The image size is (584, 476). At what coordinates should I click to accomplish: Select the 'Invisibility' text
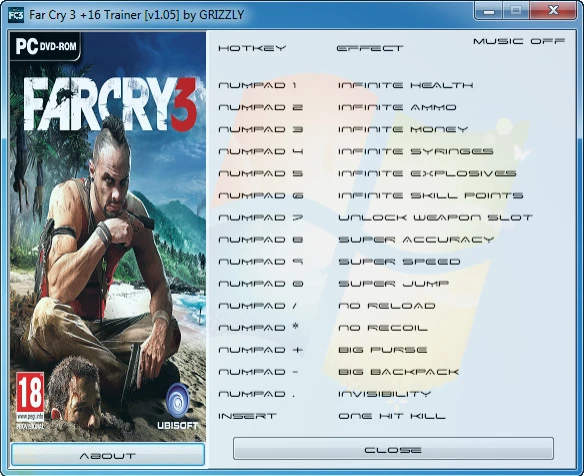pos(384,394)
